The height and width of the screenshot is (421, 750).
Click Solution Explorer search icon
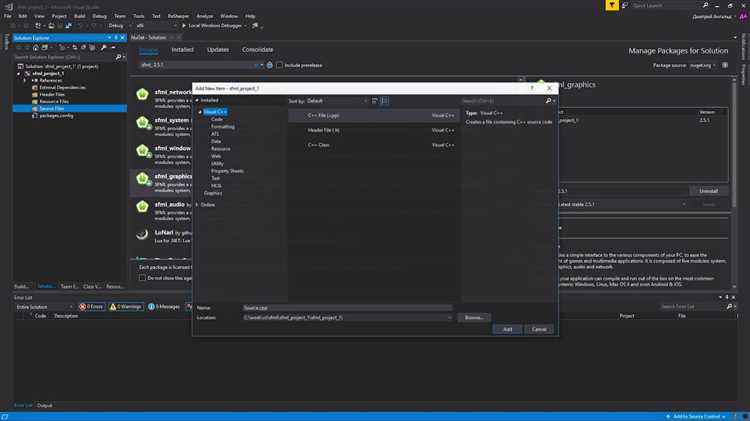coord(118,57)
